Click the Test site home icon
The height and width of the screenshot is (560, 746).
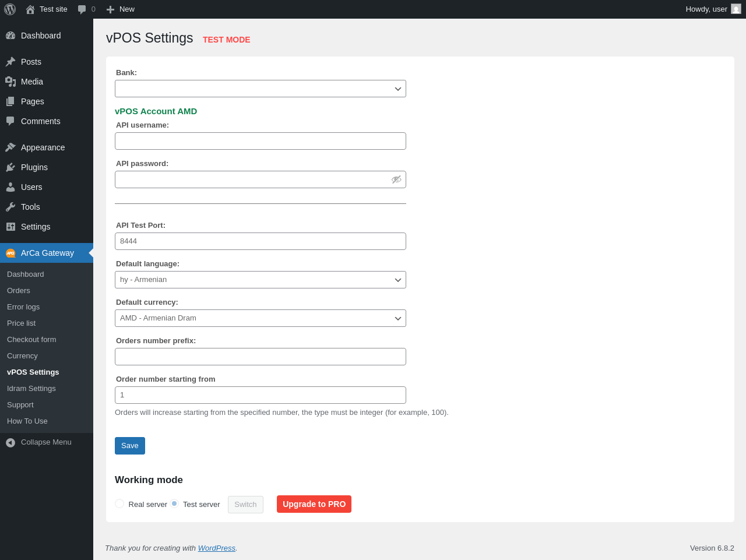(x=30, y=9)
